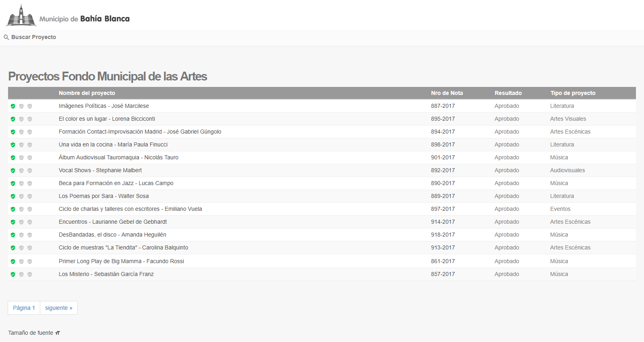Click the magnifier icon beside Buscar Proyecto
This screenshot has width=644, height=342.
(6, 37)
